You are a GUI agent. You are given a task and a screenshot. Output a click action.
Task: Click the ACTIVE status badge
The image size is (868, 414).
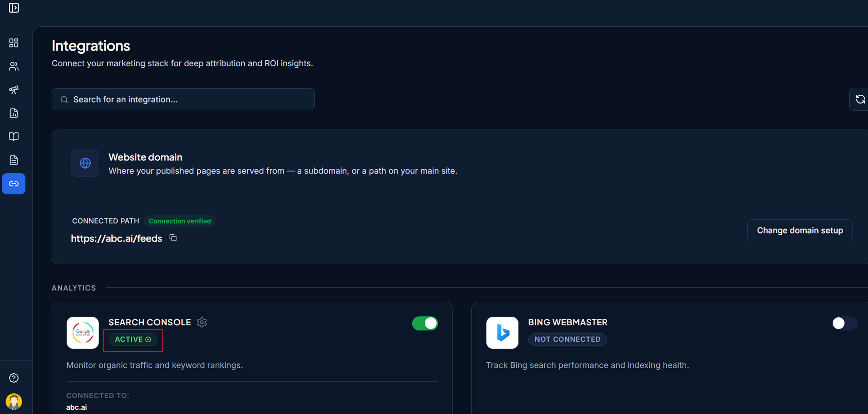[133, 339]
